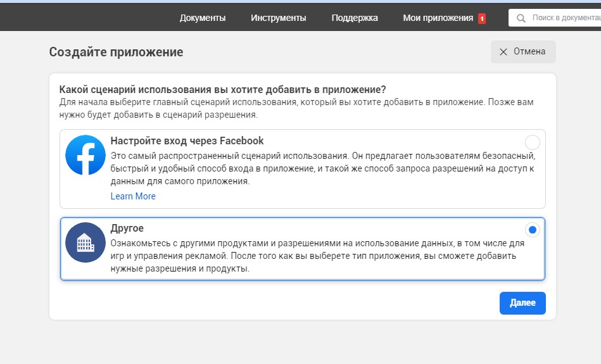Screen dimensions: 601x364
Task: Click the building icon for Другое
Action: pos(85,242)
